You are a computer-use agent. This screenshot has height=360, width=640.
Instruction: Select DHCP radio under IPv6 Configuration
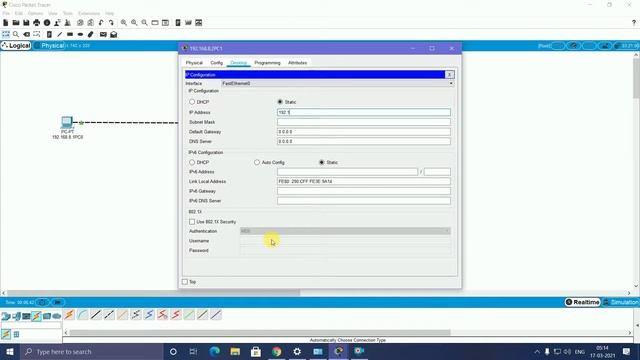click(x=192, y=162)
